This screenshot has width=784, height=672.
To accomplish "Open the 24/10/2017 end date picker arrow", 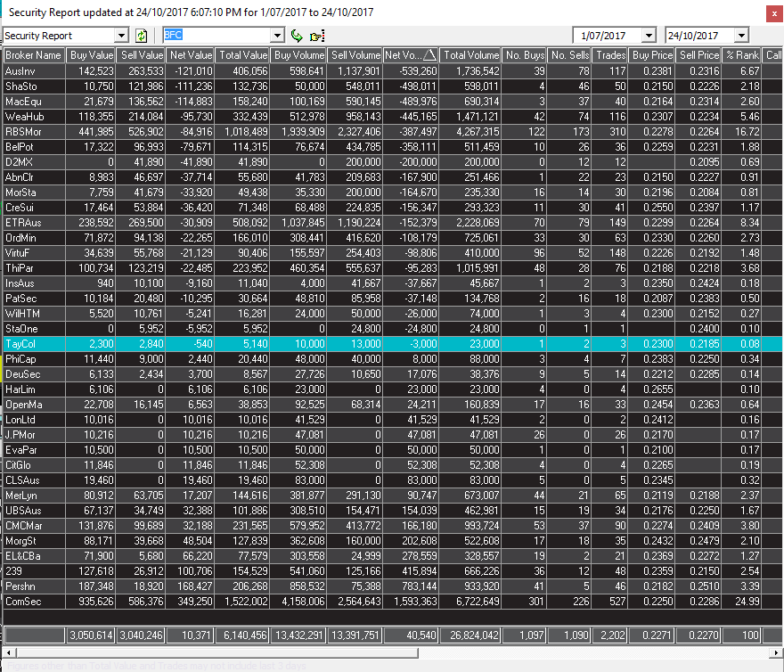I will (x=741, y=36).
